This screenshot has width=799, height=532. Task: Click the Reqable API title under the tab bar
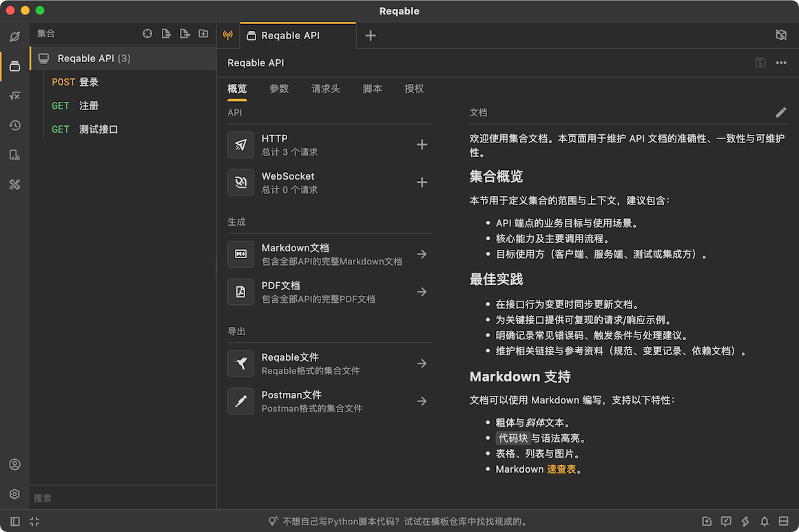click(256, 63)
